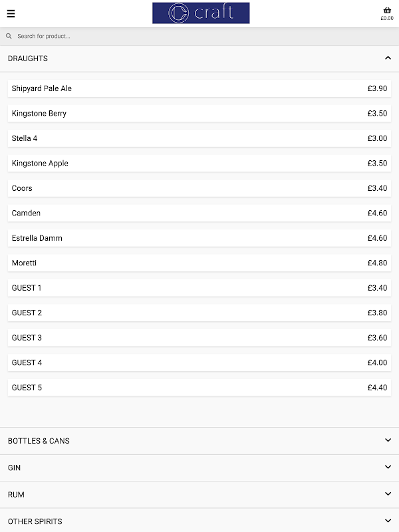The width and height of the screenshot is (399, 532).
Task: Choose Estrella Damm
Action: point(199,238)
